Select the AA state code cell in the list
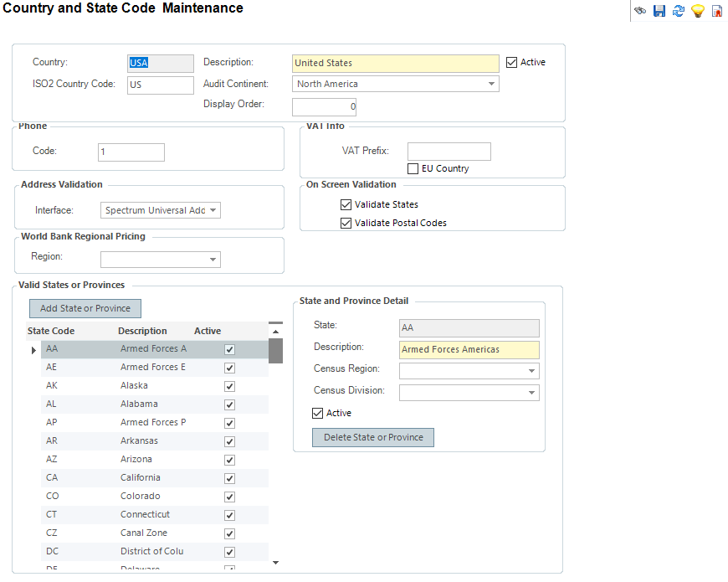Screen dimensions: 728x582 click(52, 349)
